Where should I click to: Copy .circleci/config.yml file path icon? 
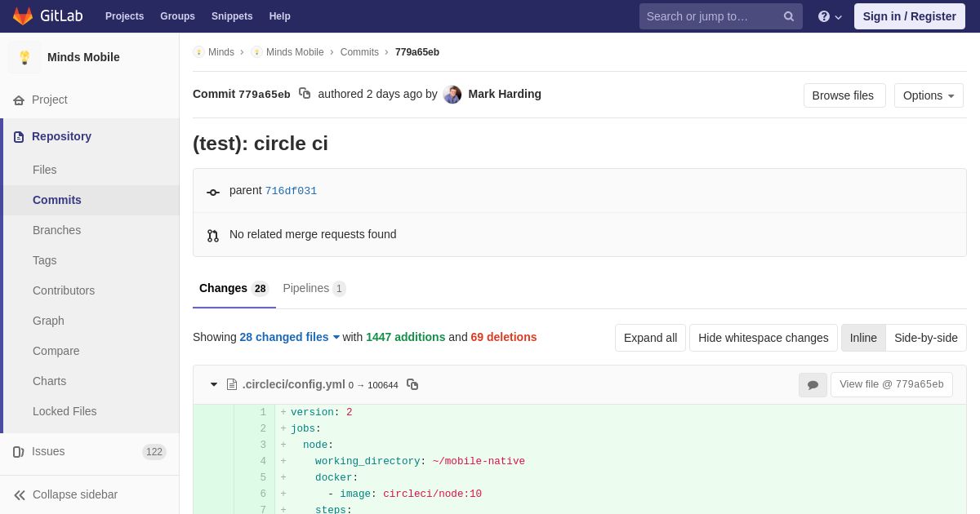tap(412, 384)
